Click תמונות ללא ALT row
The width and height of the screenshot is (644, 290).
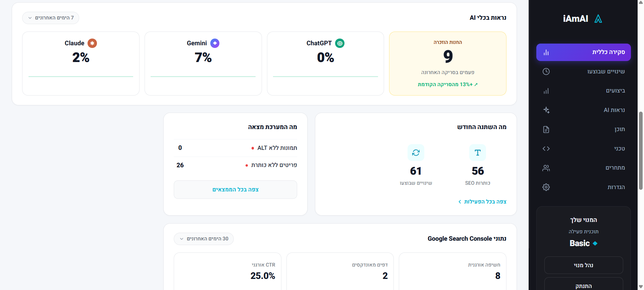coord(235,148)
